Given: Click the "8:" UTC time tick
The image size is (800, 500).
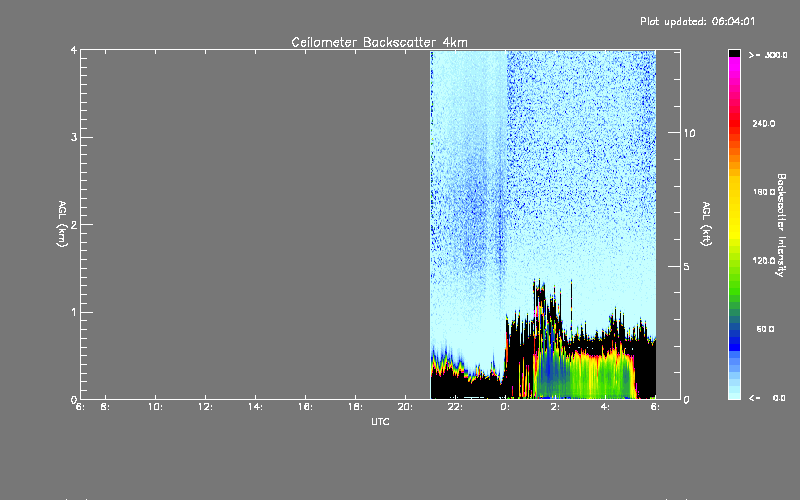Looking at the screenshot, I should click(x=105, y=407).
